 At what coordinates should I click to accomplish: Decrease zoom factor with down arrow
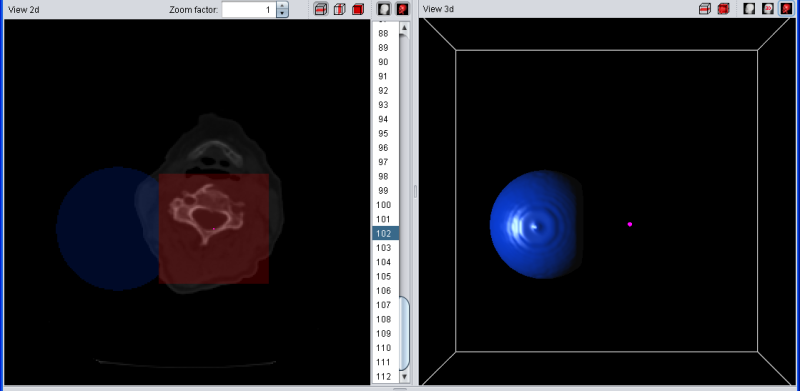tap(283, 13)
